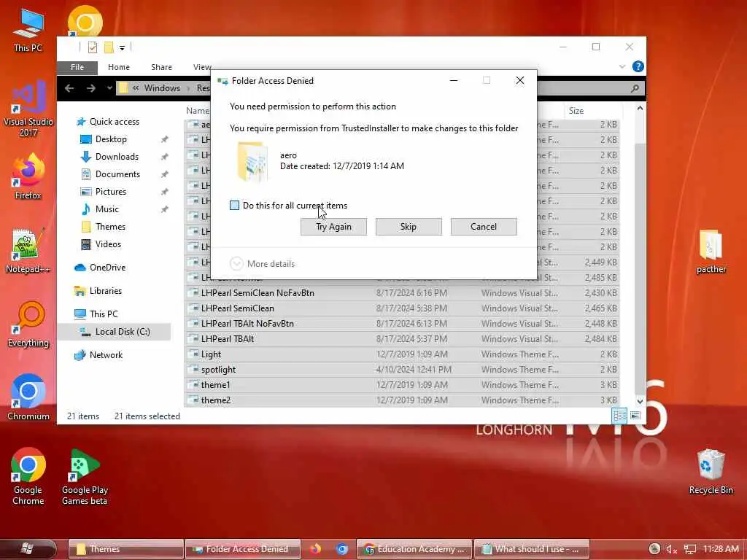Expand the ribbon with the chevron
Screen dimensions: 747x560
[622, 66]
